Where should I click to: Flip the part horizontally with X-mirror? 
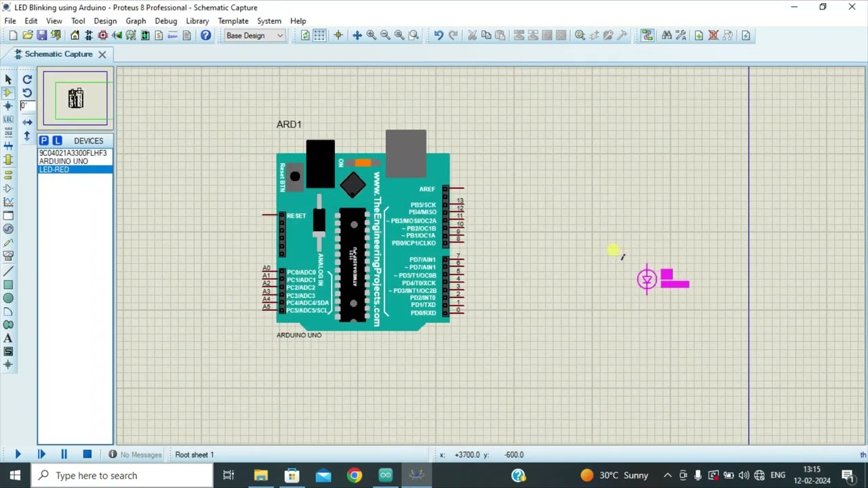click(27, 123)
